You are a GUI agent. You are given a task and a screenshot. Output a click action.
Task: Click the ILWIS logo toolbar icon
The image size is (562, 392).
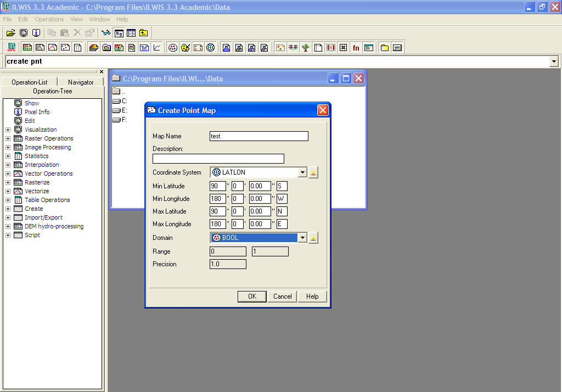click(x=12, y=47)
